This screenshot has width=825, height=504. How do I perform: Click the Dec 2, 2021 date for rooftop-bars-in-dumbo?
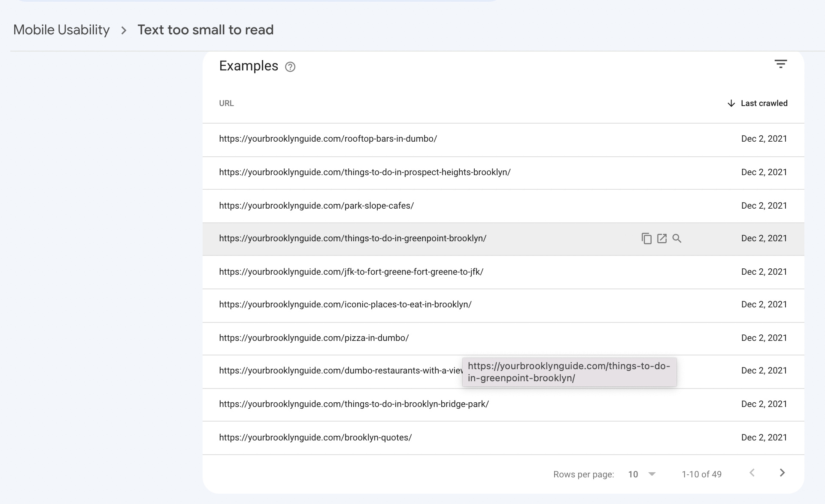click(x=764, y=139)
